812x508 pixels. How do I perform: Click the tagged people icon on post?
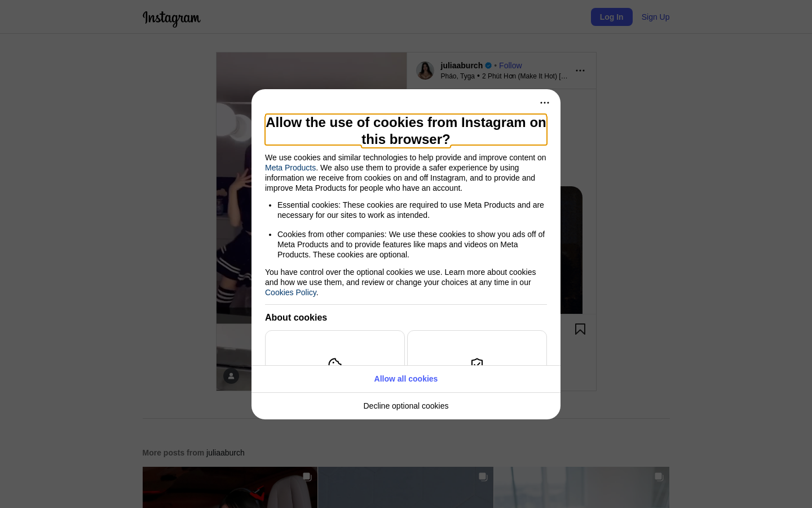point(231,376)
